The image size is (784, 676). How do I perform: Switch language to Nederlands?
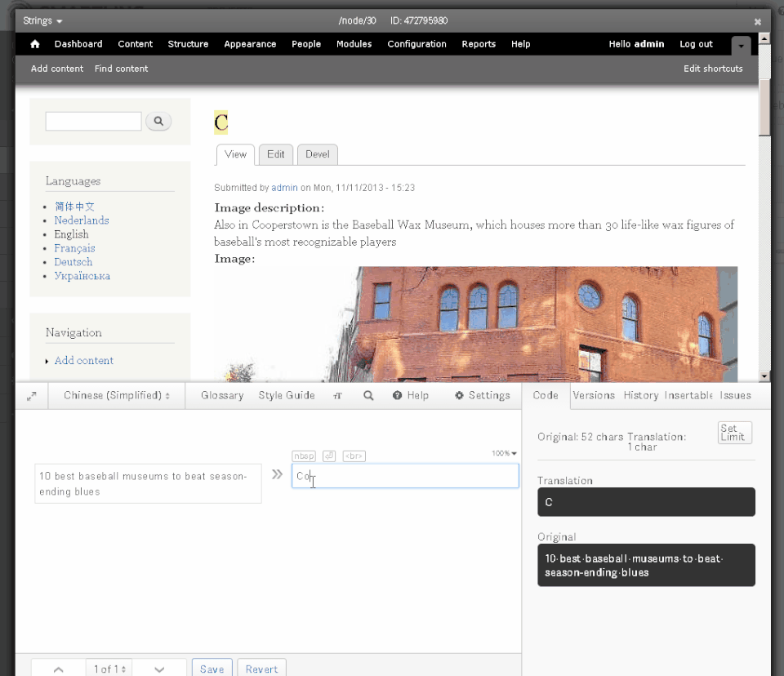click(x=82, y=220)
